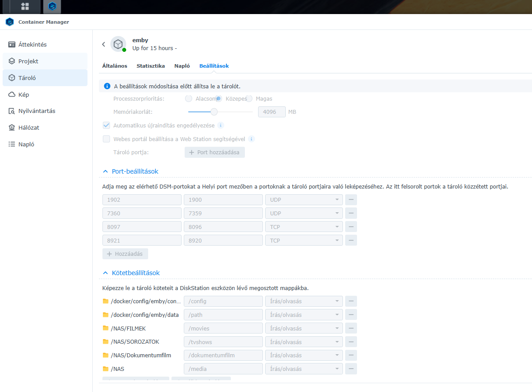This screenshot has width=532, height=392.
Task: Select the Alacsony priority radio button
Action: point(189,98)
